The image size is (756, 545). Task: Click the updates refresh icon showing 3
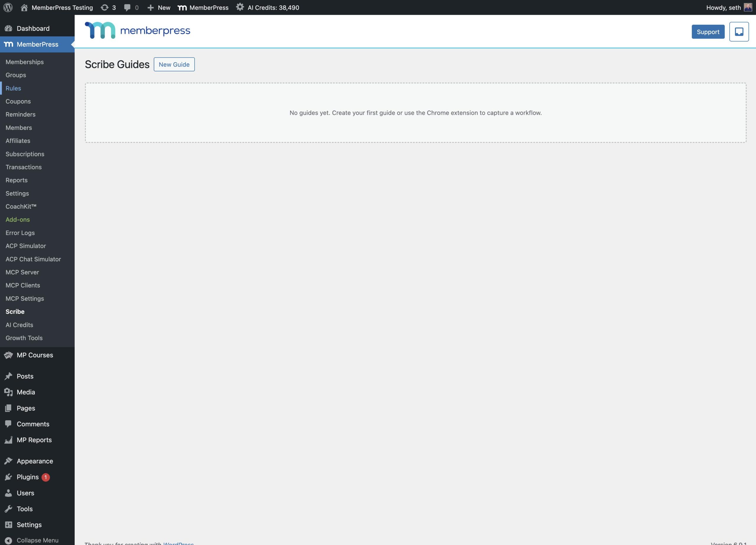pyautogui.click(x=104, y=7)
